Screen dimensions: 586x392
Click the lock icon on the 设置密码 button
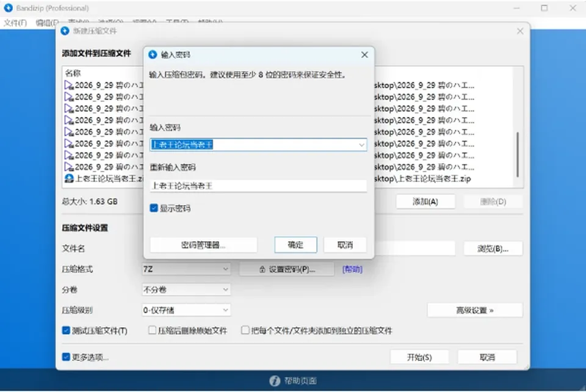(262, 269)
